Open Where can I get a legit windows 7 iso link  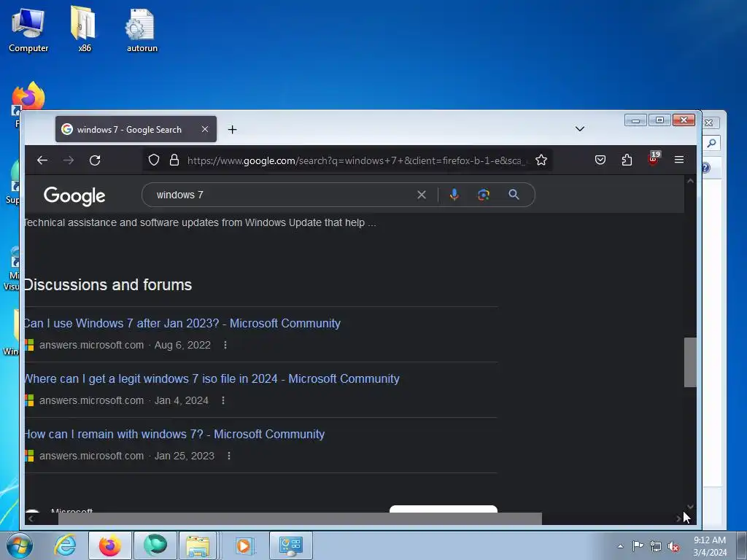[212, 378]
